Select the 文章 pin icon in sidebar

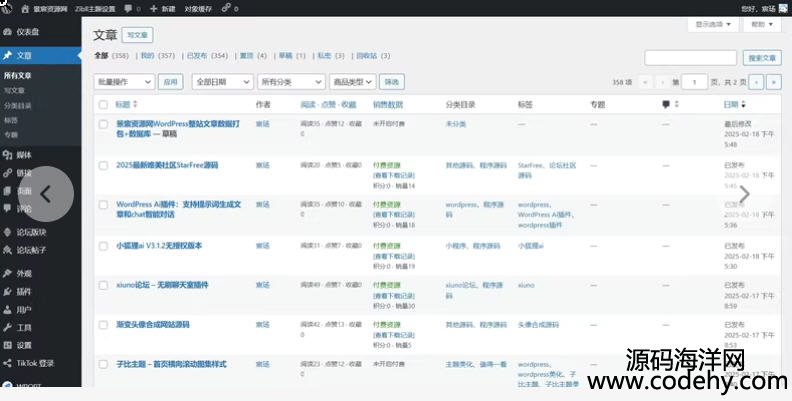click(x=7, y=56)
